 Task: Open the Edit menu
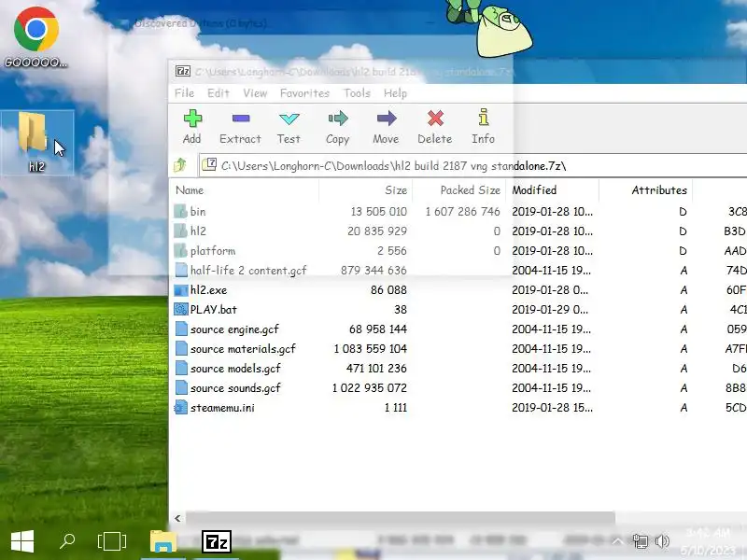click(218, 92)
